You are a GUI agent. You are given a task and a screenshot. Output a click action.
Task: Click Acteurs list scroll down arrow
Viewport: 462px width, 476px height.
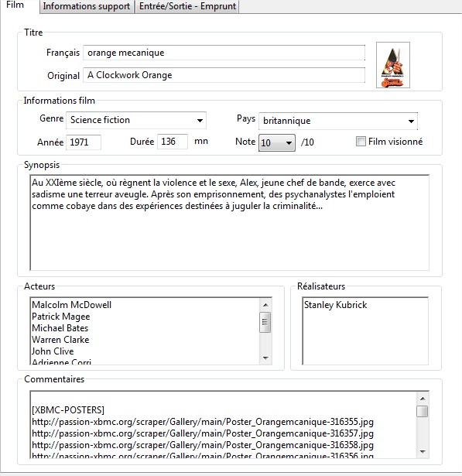click(x=265, y=358)
